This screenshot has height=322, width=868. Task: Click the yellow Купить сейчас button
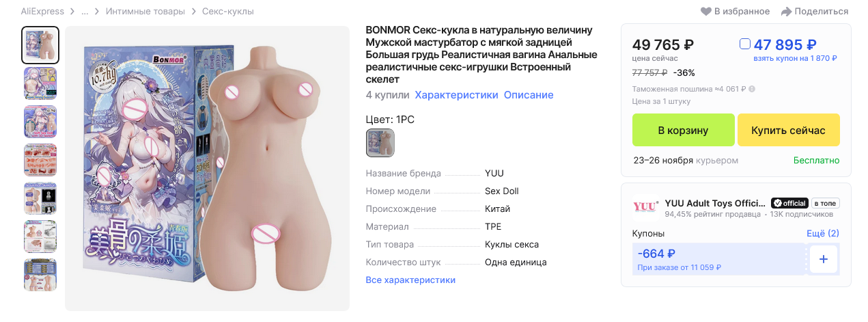pyautogui.click(x=788, y=130)
